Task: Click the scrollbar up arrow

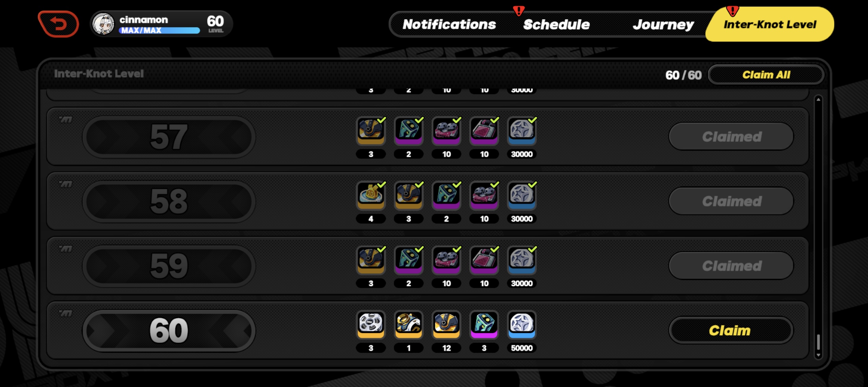Action: 818,100
